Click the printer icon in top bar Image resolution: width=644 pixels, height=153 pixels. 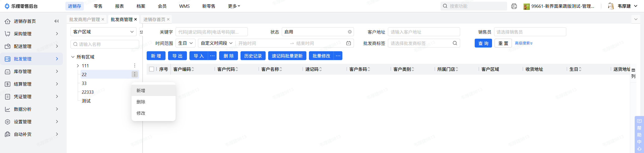point(514,6)
